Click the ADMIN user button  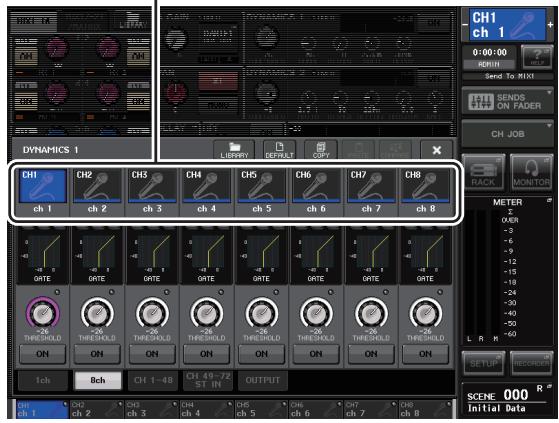489,64
